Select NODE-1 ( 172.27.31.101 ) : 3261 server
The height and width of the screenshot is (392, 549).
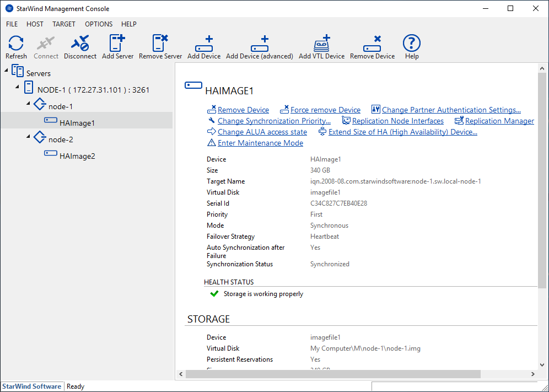click(x=94, y=90)
